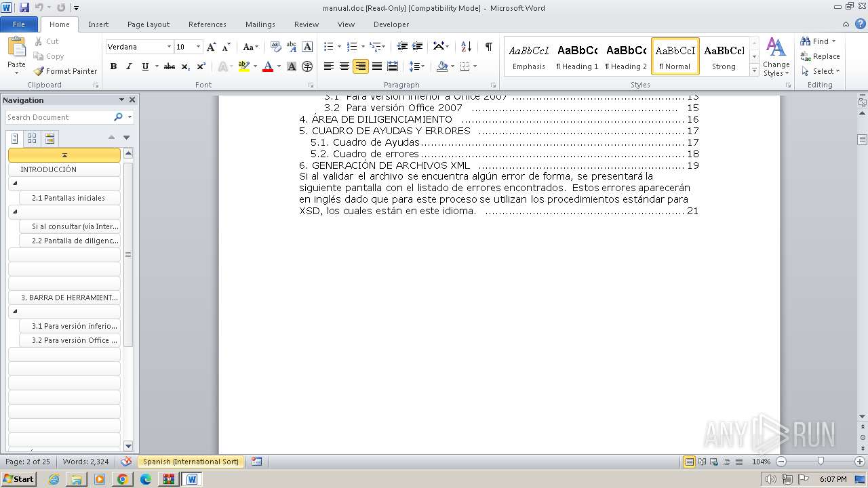Apply paragraph shading color
868x488 pixels.
point(442,66)
